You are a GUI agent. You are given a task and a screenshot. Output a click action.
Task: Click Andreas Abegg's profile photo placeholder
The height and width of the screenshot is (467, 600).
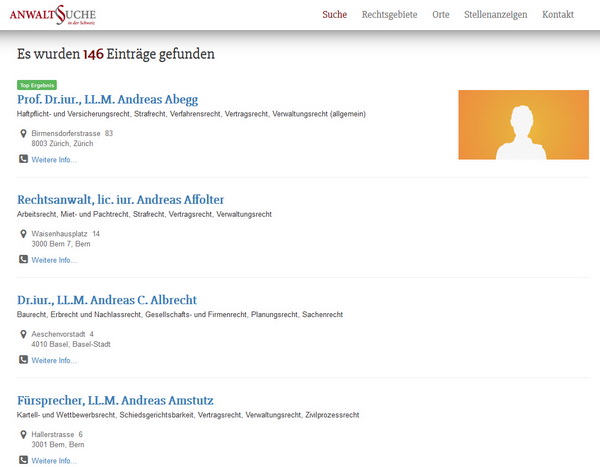coord(523,125)
